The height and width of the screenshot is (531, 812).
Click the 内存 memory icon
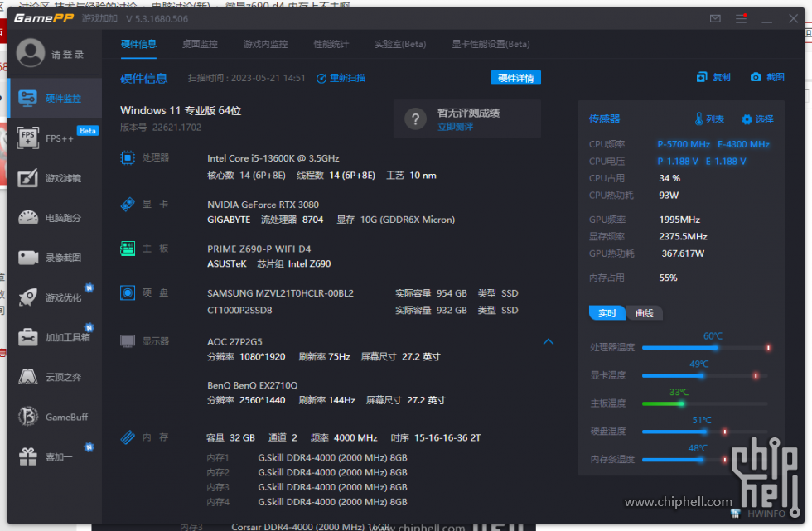point(128,437)
